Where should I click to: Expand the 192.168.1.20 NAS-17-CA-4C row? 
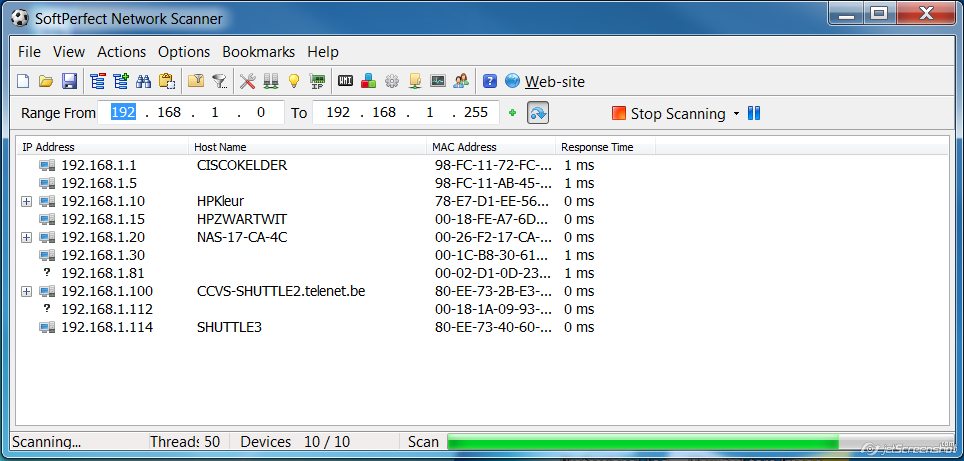26,237
